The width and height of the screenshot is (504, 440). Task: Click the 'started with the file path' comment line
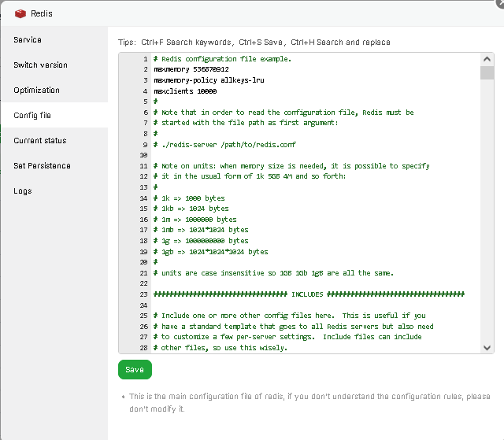pyautogui.click(x=246, y=123)
